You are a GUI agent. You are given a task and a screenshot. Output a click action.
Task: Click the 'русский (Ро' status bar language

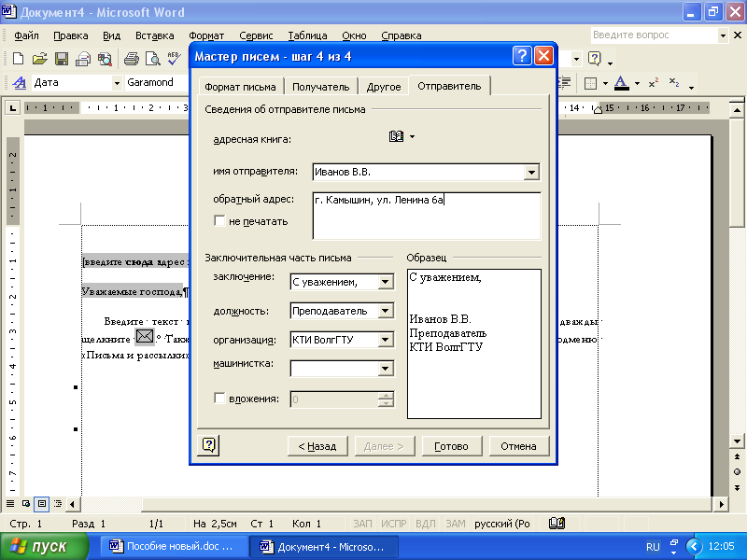coord(502,524)
